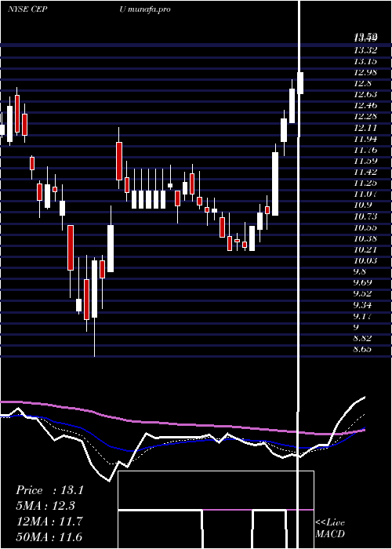Select the 10.9 price level label
The image size is (392, 549).
[x=363, y=205]
